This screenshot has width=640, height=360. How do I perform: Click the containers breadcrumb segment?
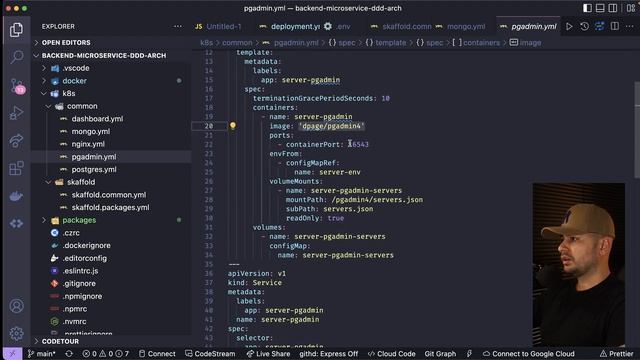click(481, 42)
